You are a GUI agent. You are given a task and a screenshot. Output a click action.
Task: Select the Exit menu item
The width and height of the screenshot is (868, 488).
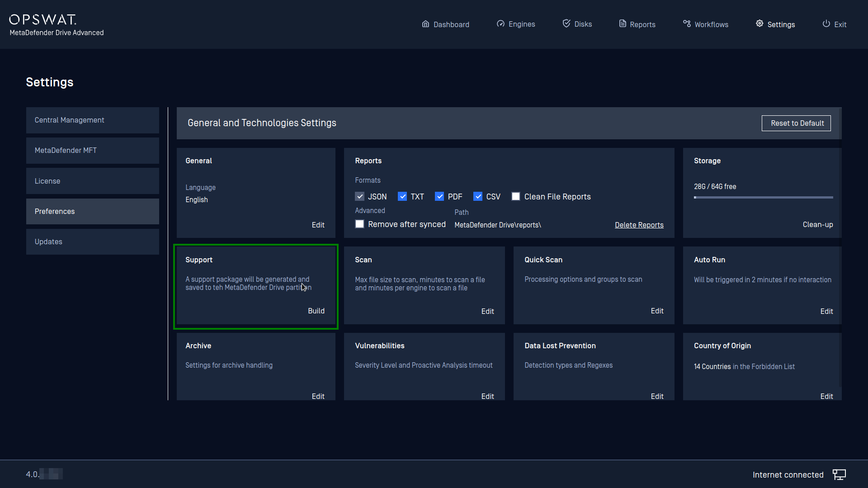tap(834, 24)
